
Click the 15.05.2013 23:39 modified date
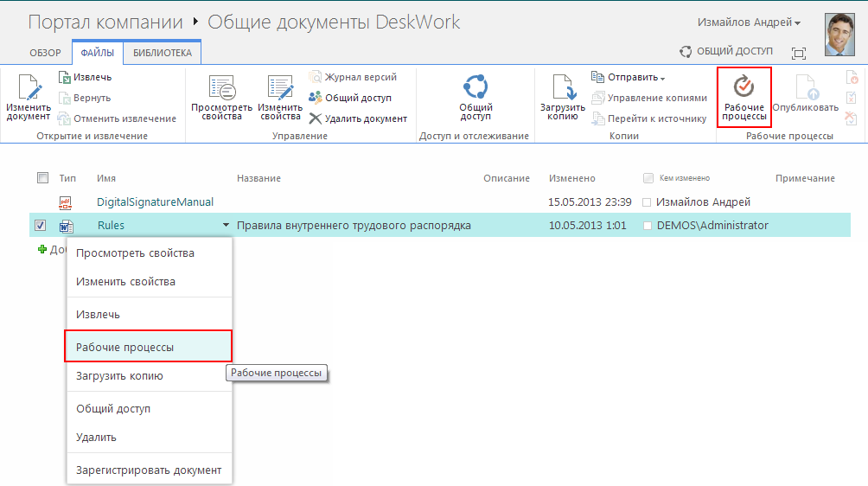590,202
